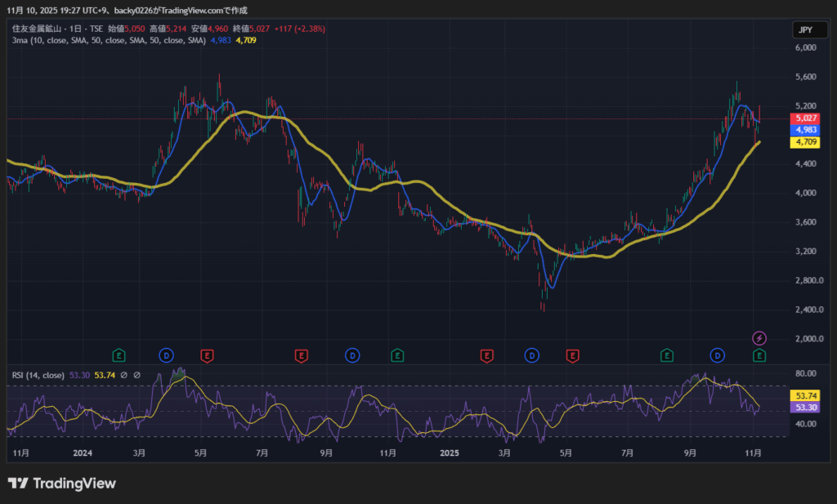Select the RSI (14, close) indicator legend
This screenshot has height=504, width=837.
[38, 376]
